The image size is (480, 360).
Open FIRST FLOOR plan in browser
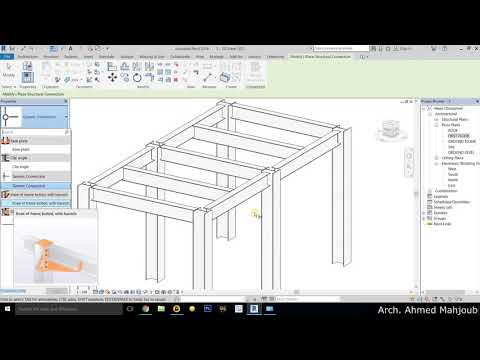tap(458, 136)
